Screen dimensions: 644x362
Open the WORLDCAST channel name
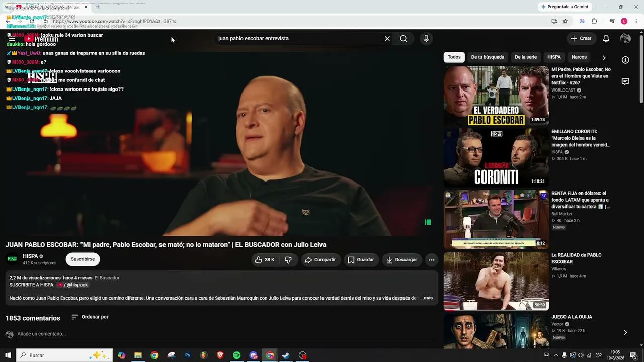[563, 90]
